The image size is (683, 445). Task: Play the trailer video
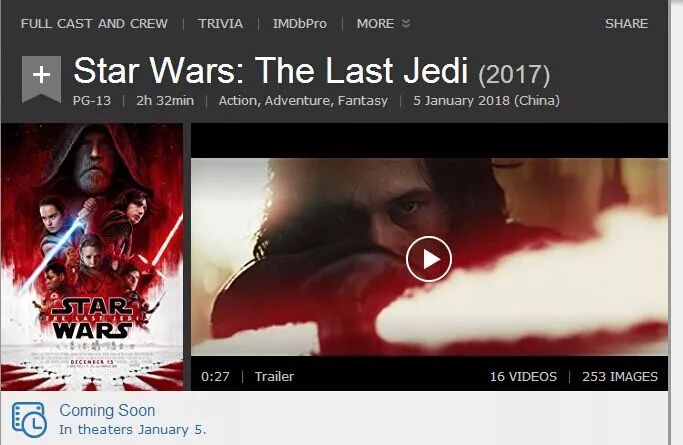click(x=429, y=259)
